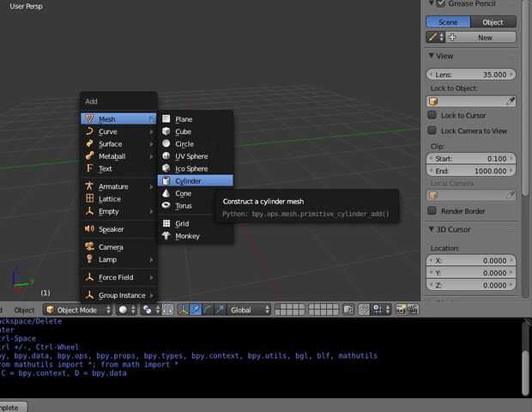Click the Lock to Object field
Screen dimensions: 532x412
tap(471, 101)
